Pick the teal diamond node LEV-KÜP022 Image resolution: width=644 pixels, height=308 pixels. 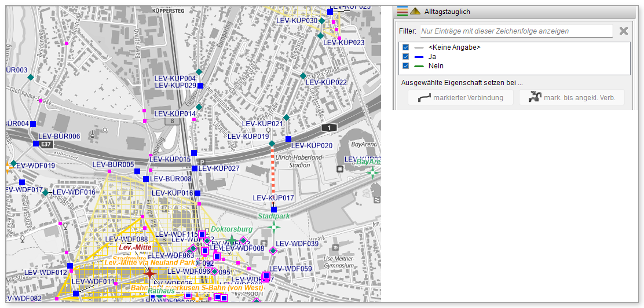[x=303, y=76]
